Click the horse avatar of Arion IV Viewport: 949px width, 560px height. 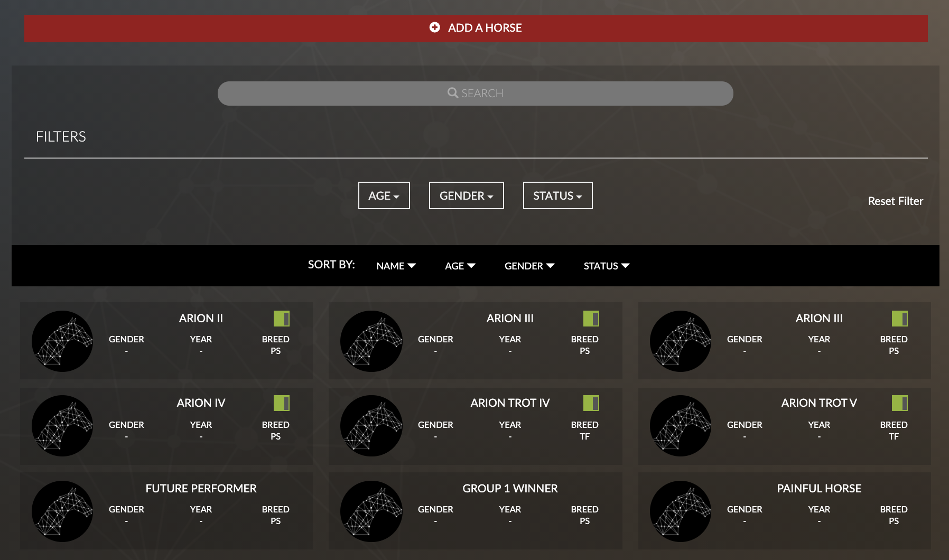[62, 426]
